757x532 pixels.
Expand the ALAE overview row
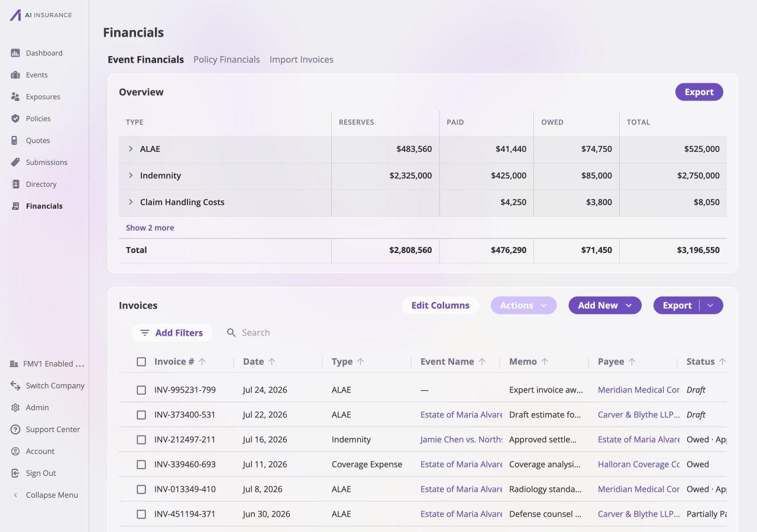[x=131, y=149]
